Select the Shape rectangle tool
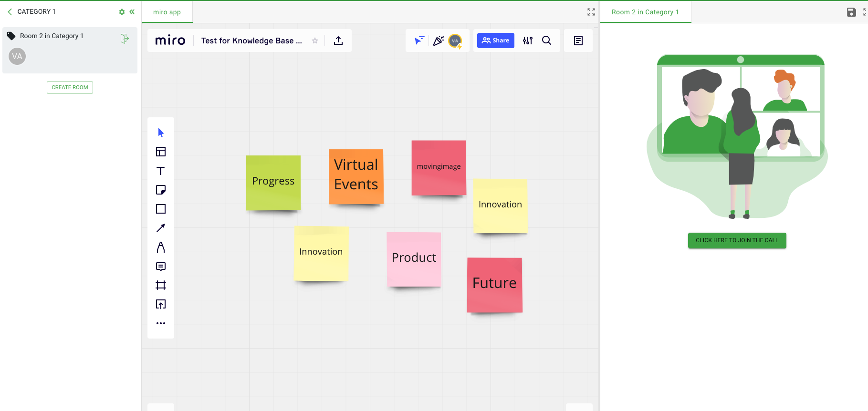868x411 pixels. click(x=161, y=209)
